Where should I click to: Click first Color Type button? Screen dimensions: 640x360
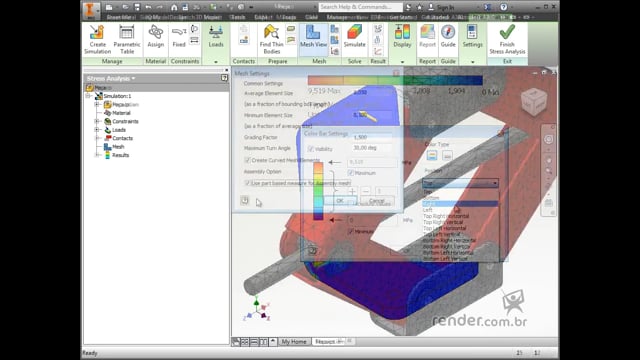[x=432, y=155]
